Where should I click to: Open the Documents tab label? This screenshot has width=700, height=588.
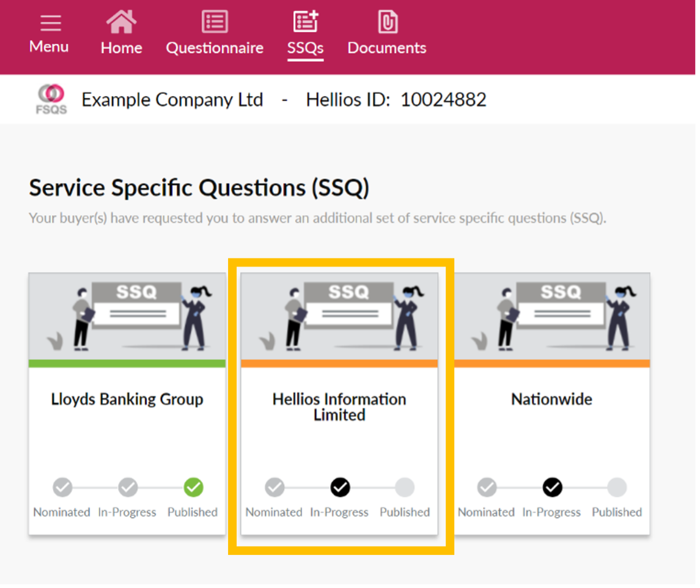click(387, 48)
